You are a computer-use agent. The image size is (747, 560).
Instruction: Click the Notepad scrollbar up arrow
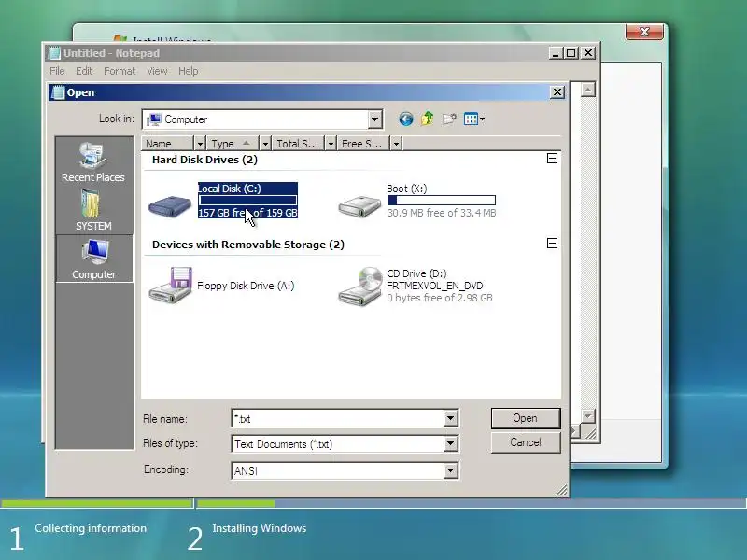coord(588,90)
